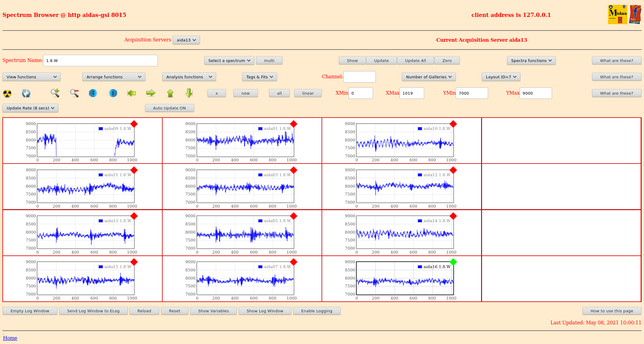Toggle the linear scale button
The height and width of the screenshot is (344, 644).
[x=308, y=93]
